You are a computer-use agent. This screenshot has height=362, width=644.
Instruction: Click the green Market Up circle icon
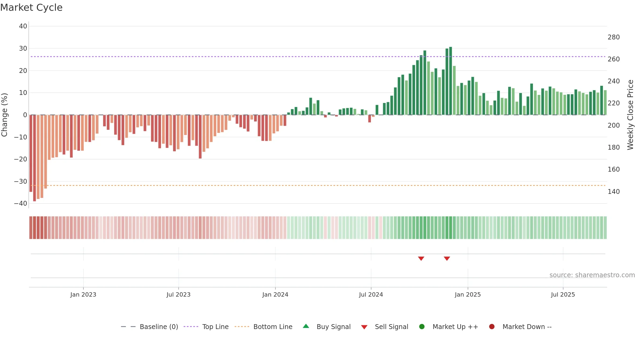pyautogui.click(x=422, y=327)
